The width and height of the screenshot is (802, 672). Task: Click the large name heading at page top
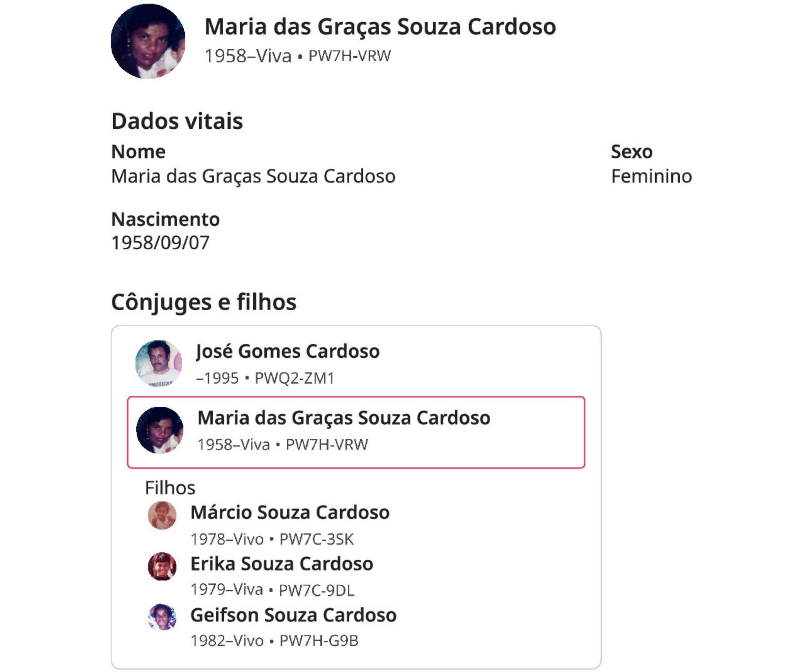(380, 27)
